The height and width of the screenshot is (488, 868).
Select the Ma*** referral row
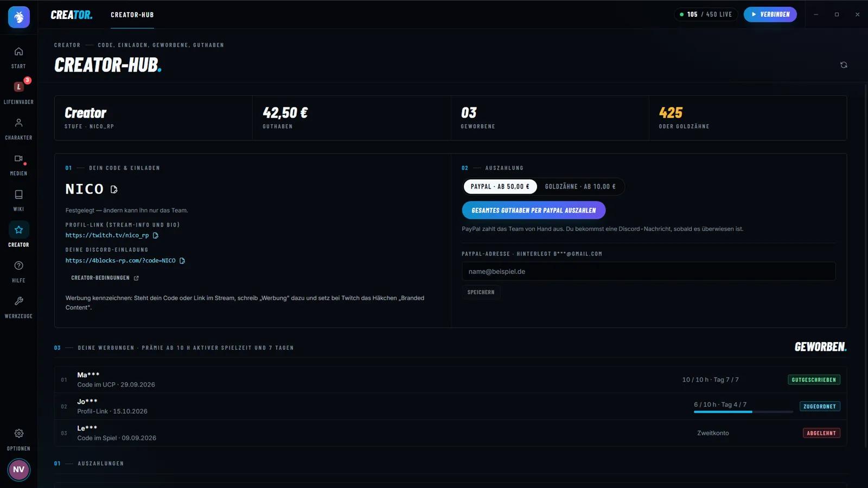(x=450, y=380)
